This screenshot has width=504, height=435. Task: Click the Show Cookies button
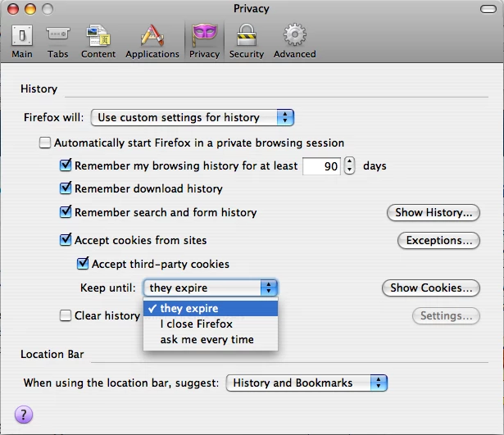[431, 288]
